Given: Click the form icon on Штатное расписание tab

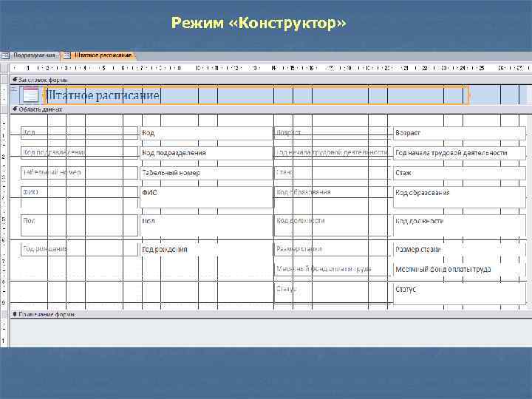Looking at the screenshot, I should click(66, 55).
